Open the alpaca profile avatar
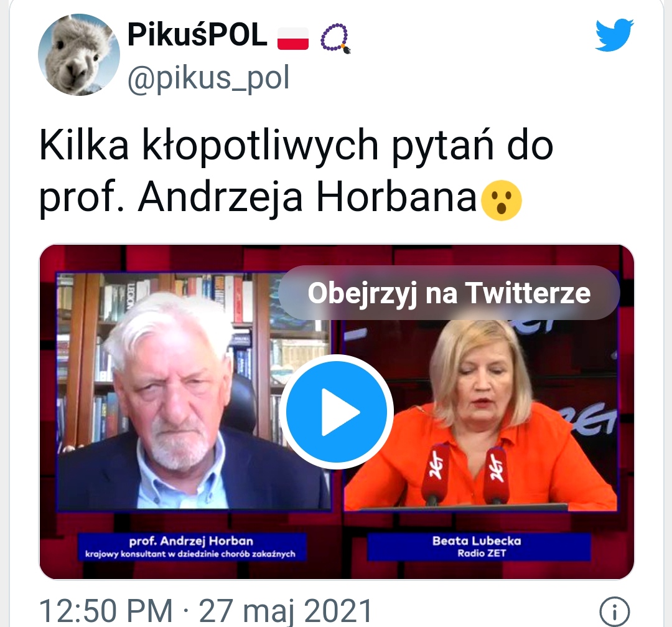 pos(79,54)
